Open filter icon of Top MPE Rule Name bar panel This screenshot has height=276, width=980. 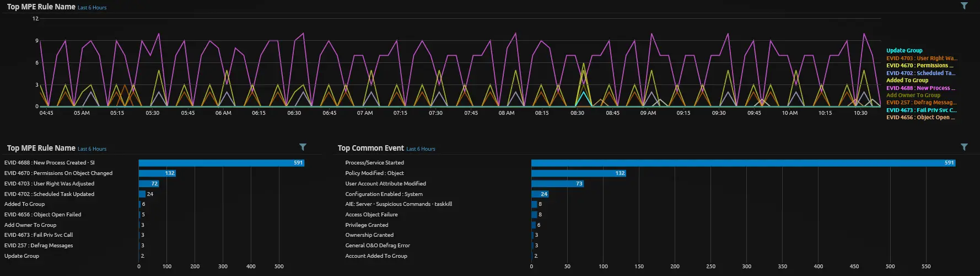click(x=303, y=147)
